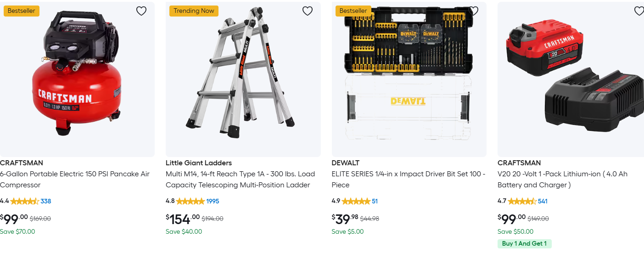
Task: Click the V20 battery star rating
Action: (522, 201)
